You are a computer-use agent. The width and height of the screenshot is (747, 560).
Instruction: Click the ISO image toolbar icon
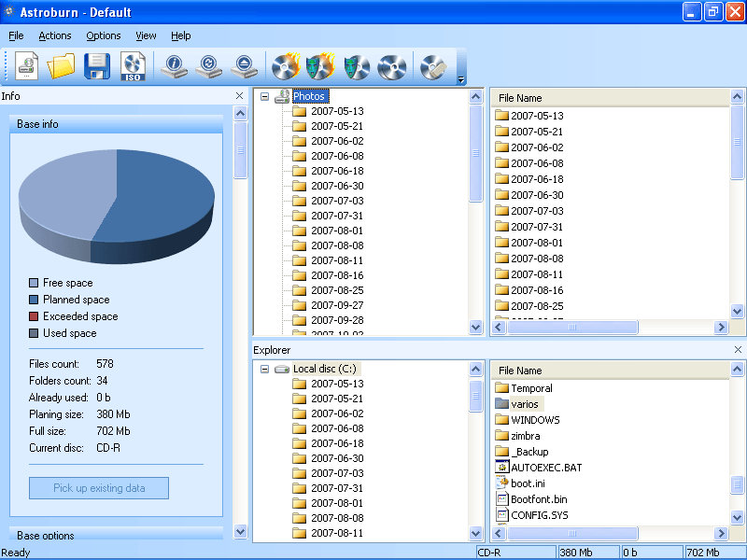134,66
